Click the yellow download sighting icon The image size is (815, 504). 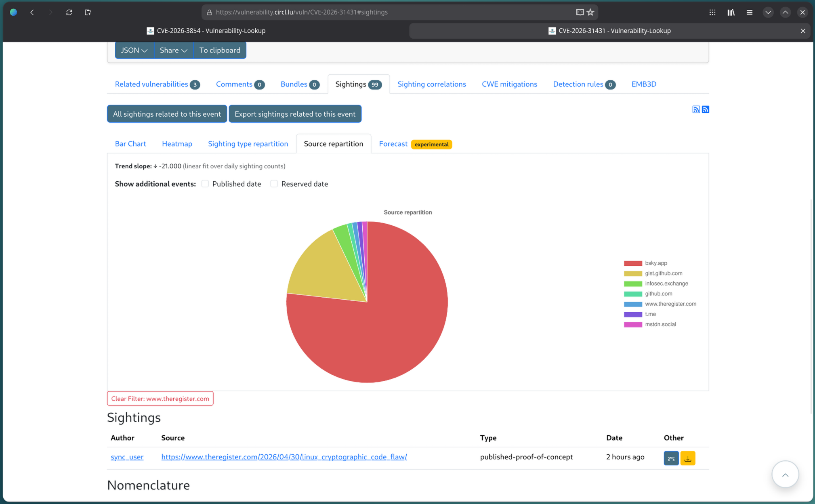[x=687, y=458]
